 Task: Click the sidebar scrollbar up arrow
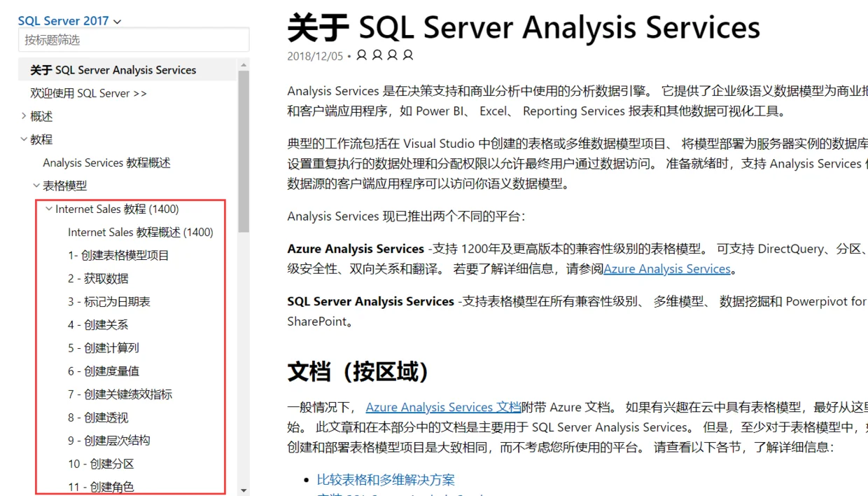(x=244, y=65)
